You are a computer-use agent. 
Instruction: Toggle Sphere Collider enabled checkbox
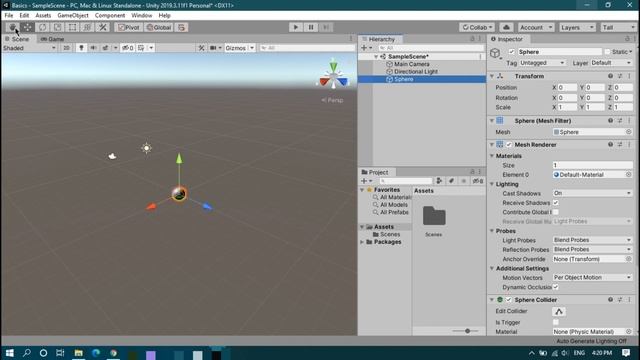point(509,300)
